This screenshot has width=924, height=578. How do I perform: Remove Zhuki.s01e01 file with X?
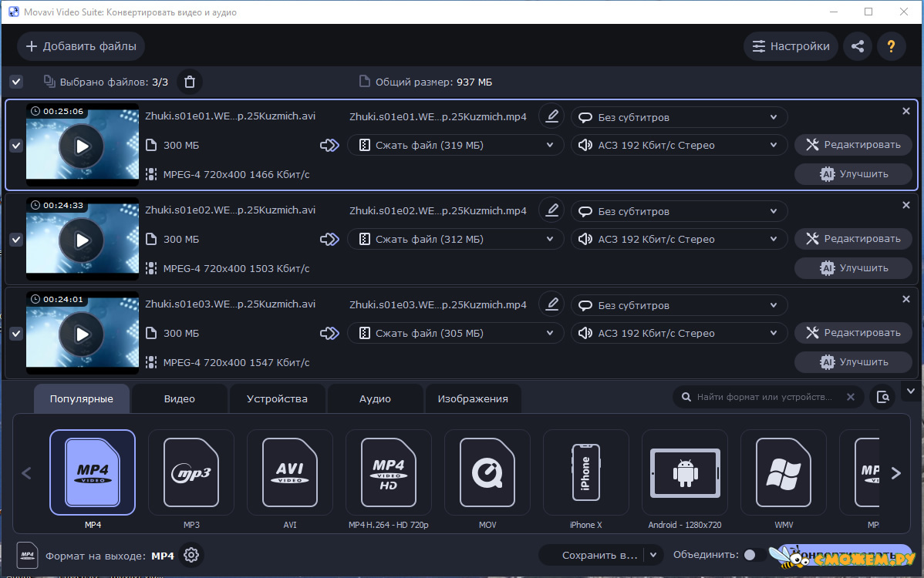(906, 111)
